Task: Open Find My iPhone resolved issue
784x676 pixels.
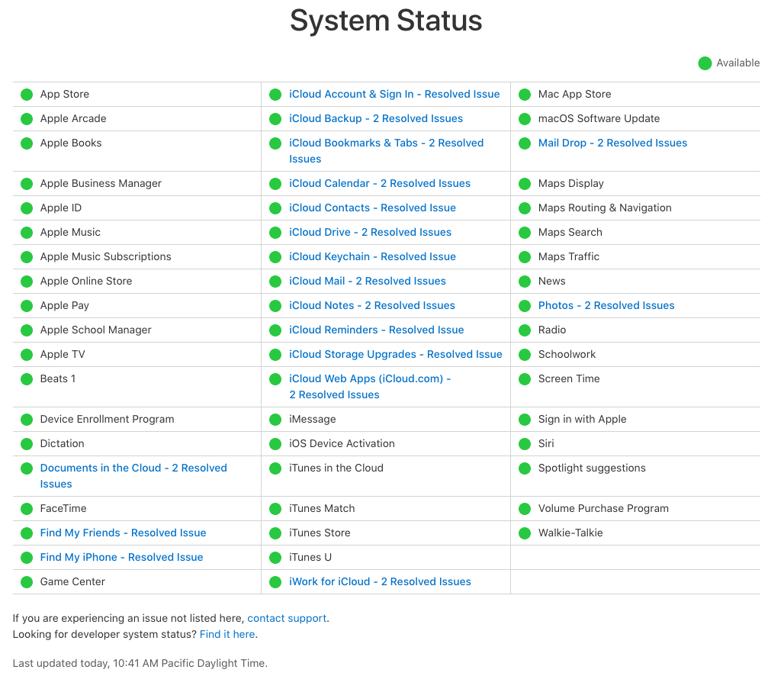Action: 121,557
